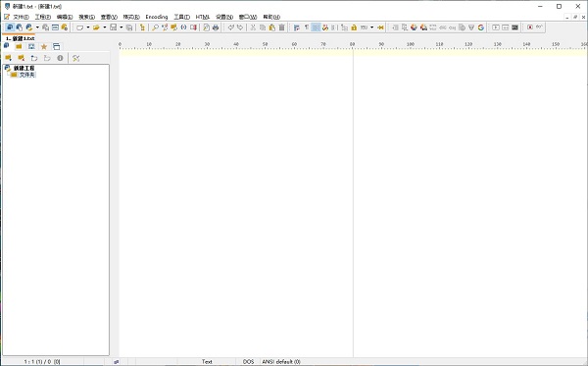The image size is (588, 366).
Task: Click the New file icon in toolbar
Action: click(x=79, y=27)
